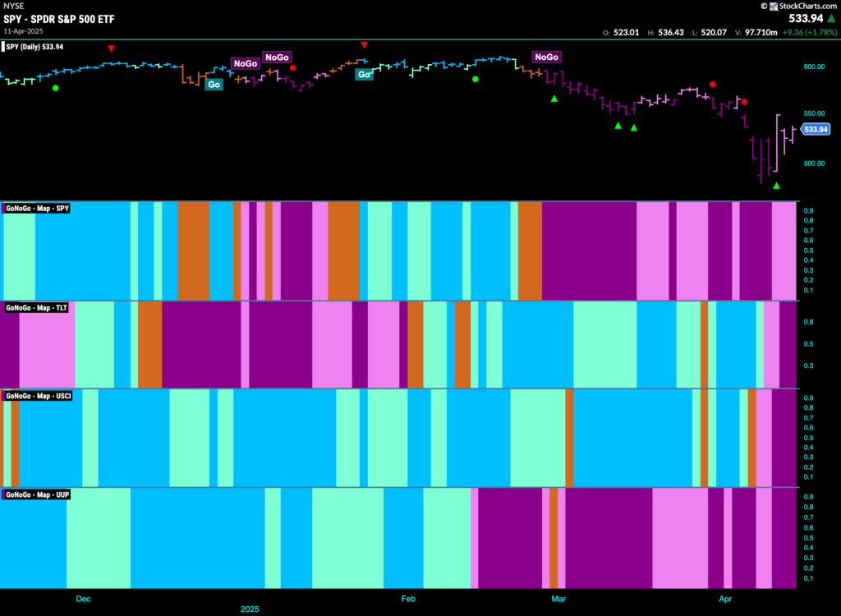Screen dimensions: 841x616
Task: Click the 'SPY - SPDR S&P 500 ETF' title
Action: tap(59, 20)
